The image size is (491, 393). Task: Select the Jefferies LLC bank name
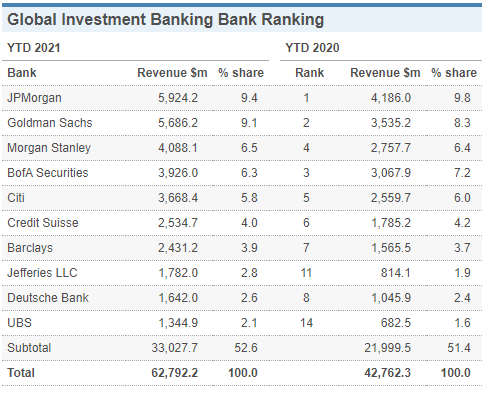click(42, 273)
